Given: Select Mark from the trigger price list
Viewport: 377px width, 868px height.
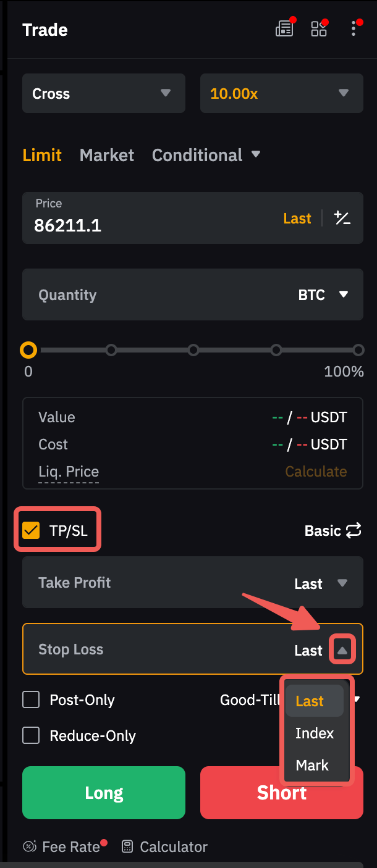Looking at the screenshot, I should coord(312,765).
